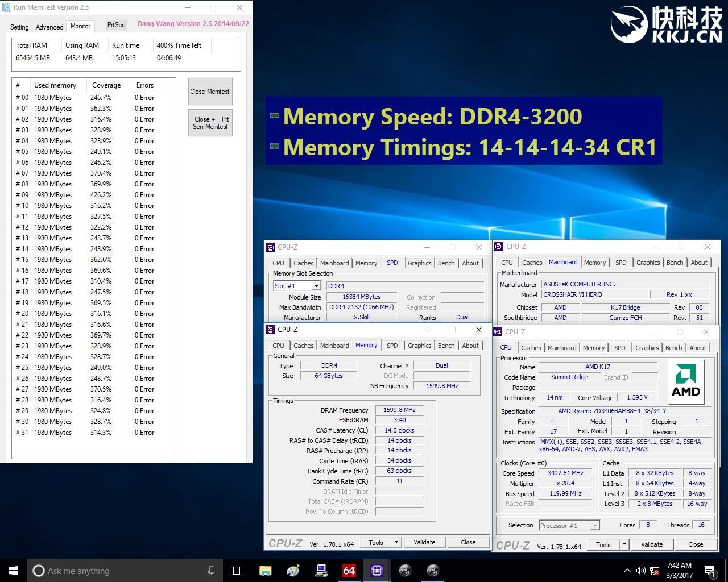Open the Setting tab in MemTest
Viewport: 728px width, 582px height.
click(x=19, y=27)
